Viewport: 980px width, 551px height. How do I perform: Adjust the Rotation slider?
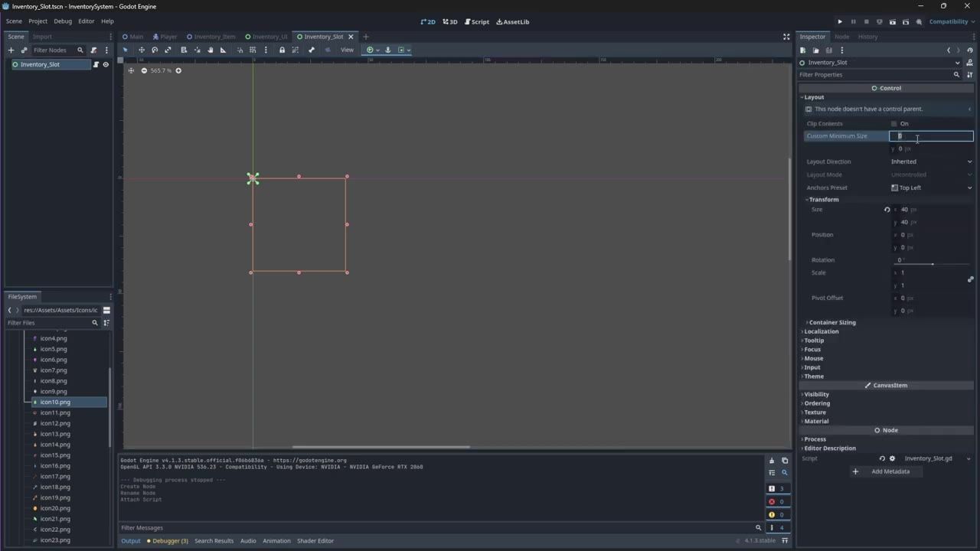click(x=932, y=264)
